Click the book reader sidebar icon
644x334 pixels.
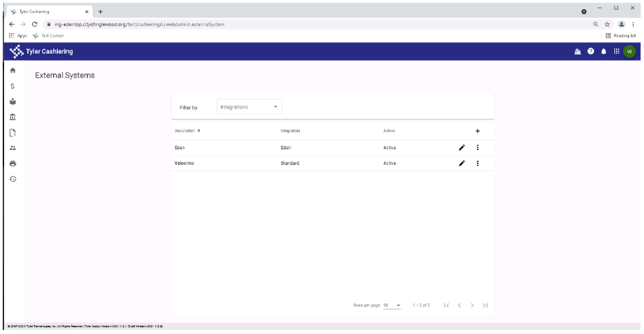coord(13,102)
